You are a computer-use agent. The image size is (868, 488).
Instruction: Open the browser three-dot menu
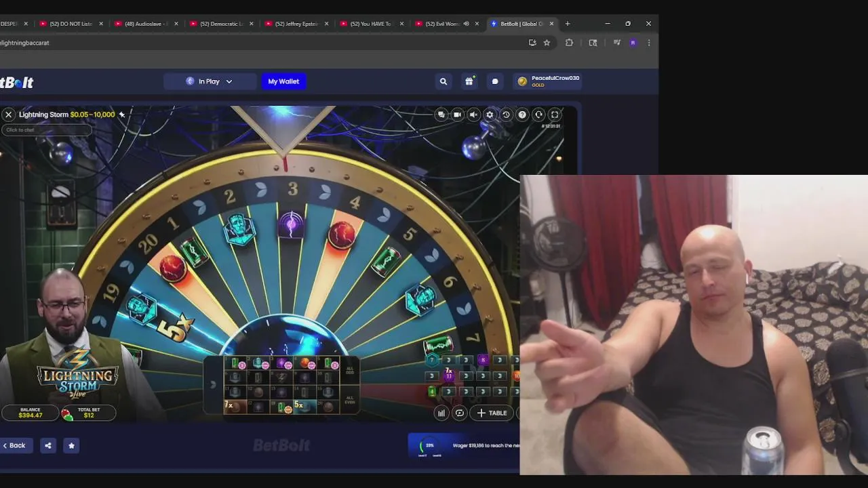click(x=649, y=43)
